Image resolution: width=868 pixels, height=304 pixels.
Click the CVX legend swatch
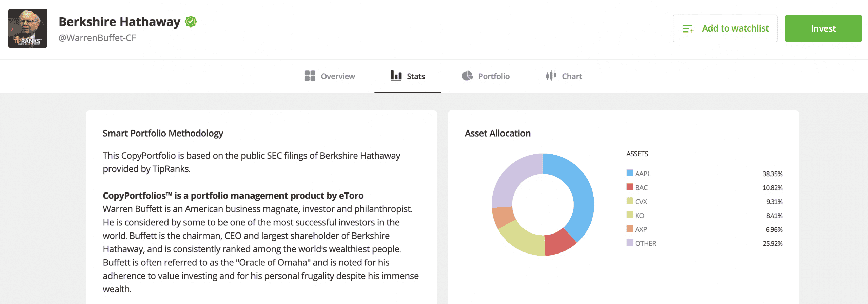[630, 201]
